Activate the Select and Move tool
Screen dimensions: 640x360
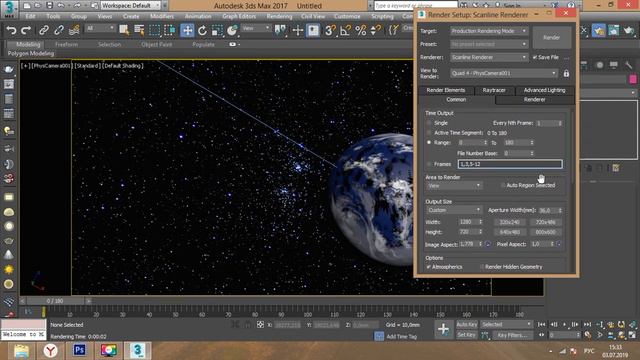(x=187, y=30)
